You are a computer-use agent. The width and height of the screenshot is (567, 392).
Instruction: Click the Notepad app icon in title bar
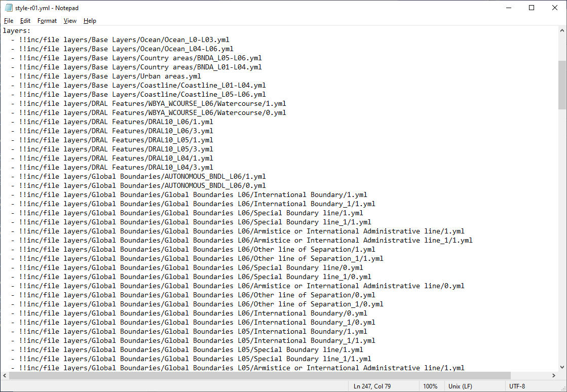coord(9,8)
